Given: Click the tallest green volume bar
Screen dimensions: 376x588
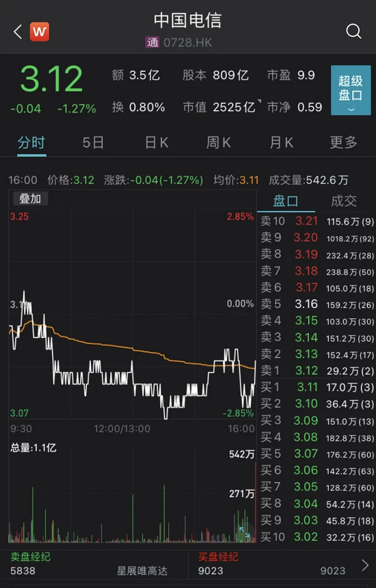Looking at the screenshot, I should point(164,514).
